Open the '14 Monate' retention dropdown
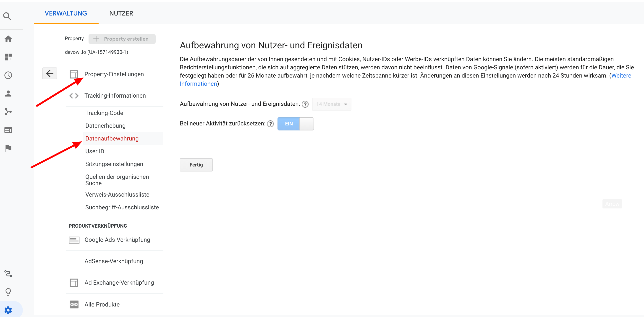The height and width of the screenshot is (317, 644). [x=332, y=104]
